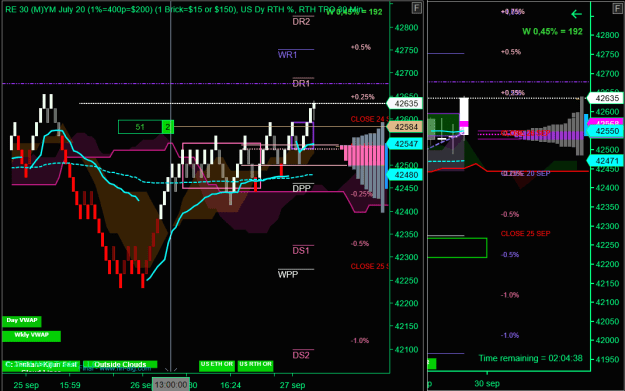Click the 15:59 label on the time axis
Image resolution: width=625 pixels, height=391 pixels.
click(x=70, y=385)
